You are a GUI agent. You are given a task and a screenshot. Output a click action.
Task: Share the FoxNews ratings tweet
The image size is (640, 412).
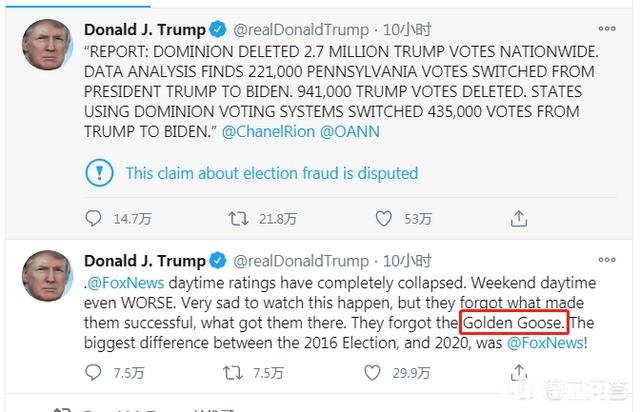(x=519, y=372)
